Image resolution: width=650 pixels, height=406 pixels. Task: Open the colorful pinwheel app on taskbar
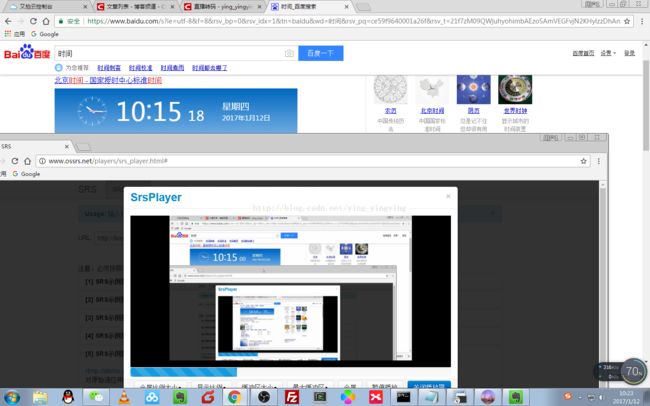click(348, 397)
